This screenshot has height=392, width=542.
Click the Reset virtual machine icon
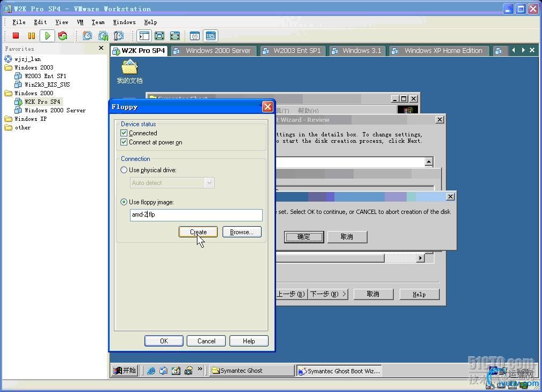click(x=63, y=36)
